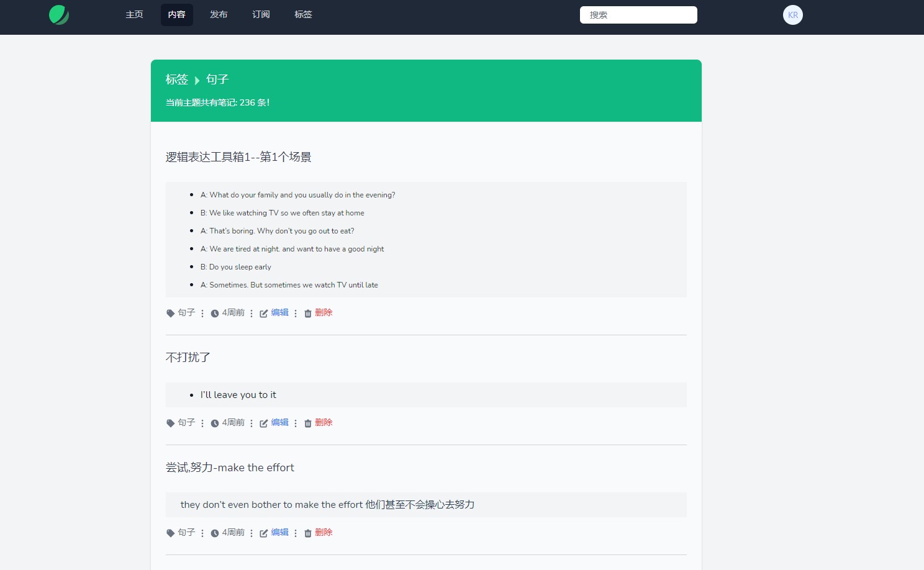Open the 主页 nav item
This screenshot has height=570, width=924.
click(134, 15)
